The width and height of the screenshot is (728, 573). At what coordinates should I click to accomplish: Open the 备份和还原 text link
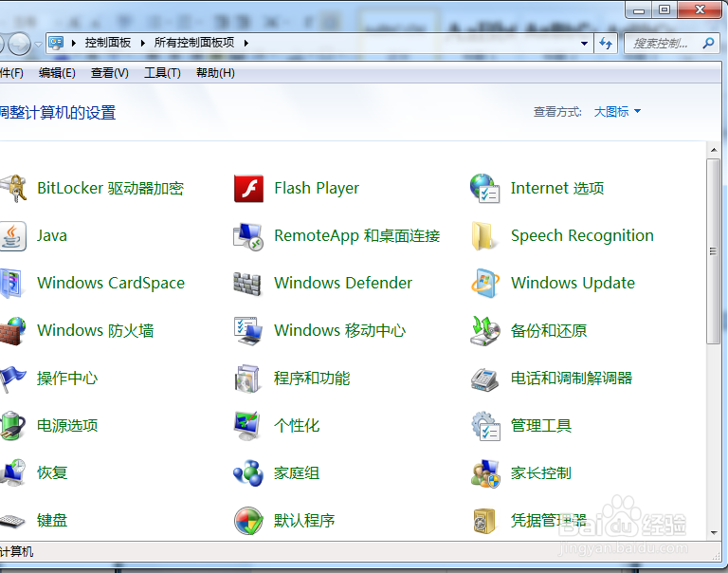(x=549, y=331)
